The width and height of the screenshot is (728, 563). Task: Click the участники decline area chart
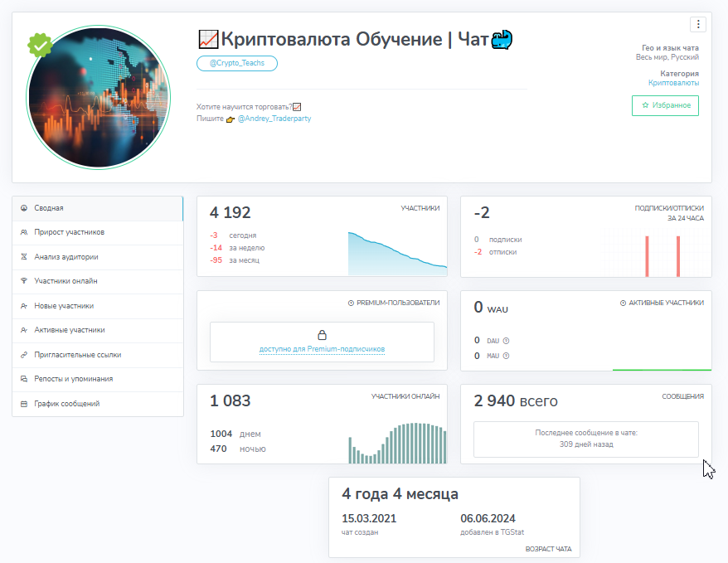point(397,255)
